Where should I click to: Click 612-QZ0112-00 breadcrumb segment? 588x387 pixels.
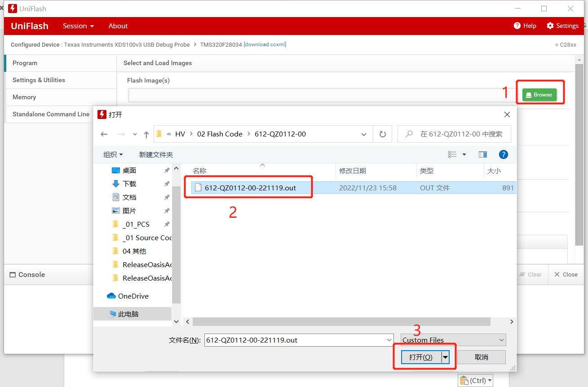click(x=280, y=134)
